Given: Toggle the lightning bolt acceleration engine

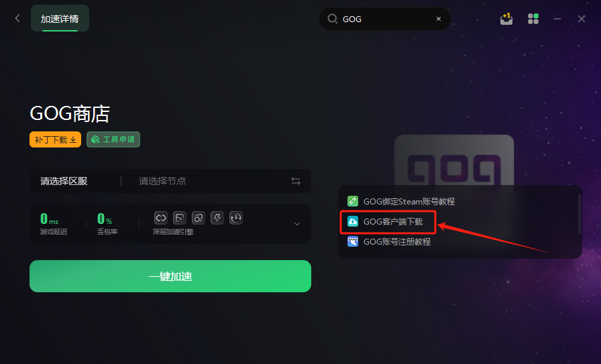Looking at the screenshot, I should click(217, 218).
